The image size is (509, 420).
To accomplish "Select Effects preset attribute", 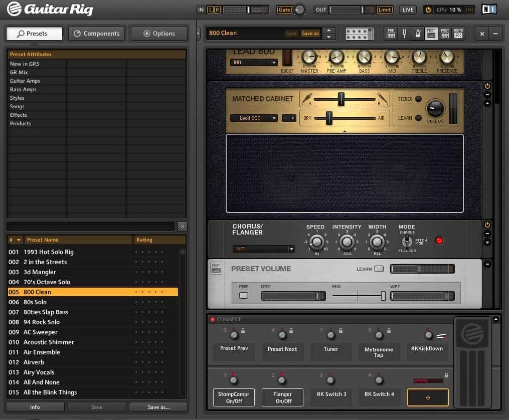I will (19, 115).
